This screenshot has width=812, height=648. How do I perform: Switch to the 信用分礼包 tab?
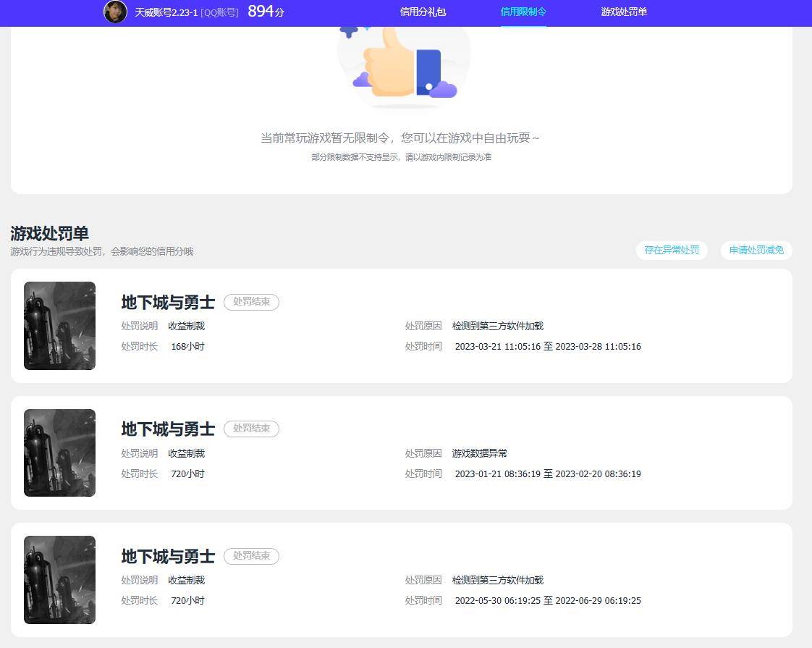(423, 12)
